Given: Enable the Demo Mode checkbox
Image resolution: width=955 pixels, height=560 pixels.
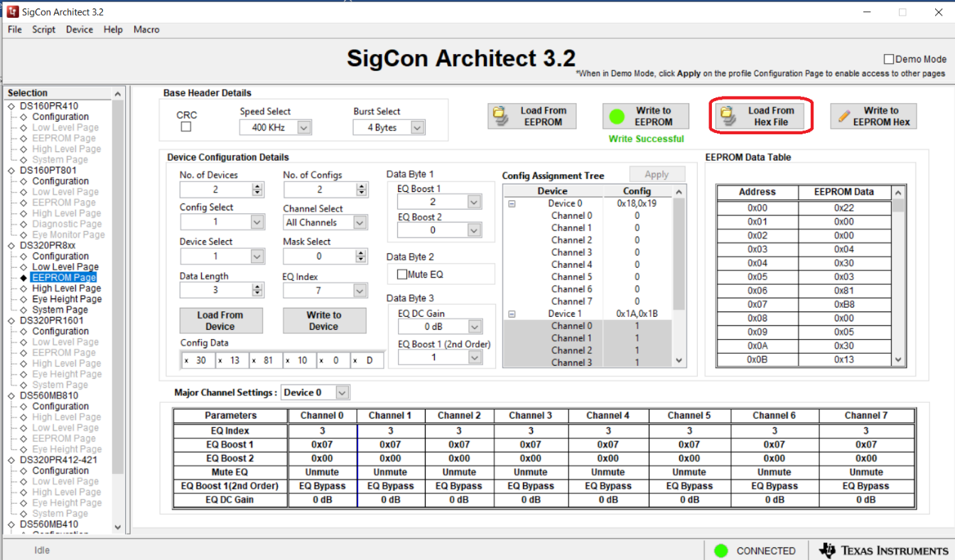Looking at the screenshot, I should point(889,60).
